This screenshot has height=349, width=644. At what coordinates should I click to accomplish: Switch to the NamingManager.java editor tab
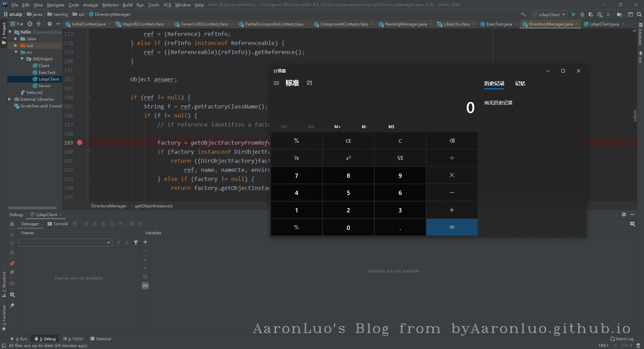(406, 24)
